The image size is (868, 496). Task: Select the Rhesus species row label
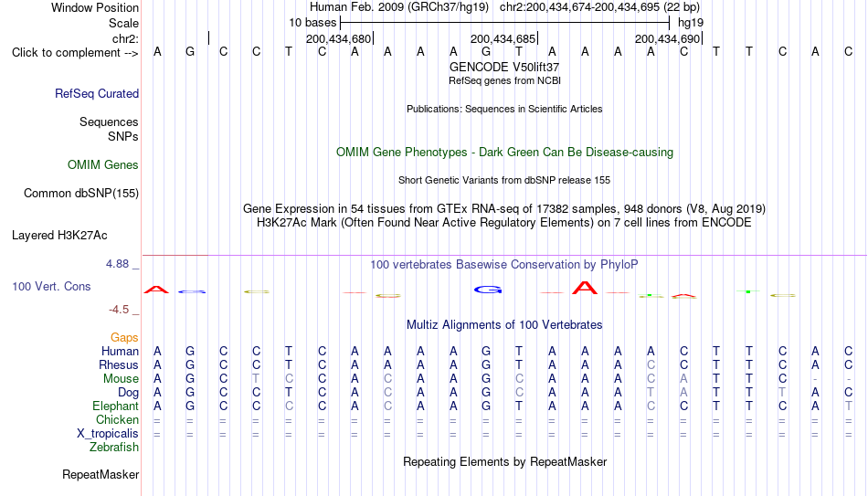(x=119, y=364)
